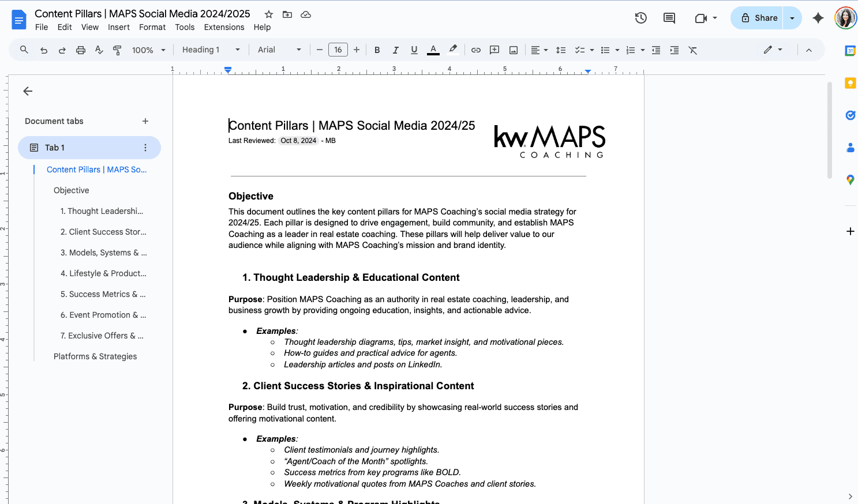The height and width of the screenshot is (504, 858).
Task: Click the insert image icon
Action: tap(513, 50)
